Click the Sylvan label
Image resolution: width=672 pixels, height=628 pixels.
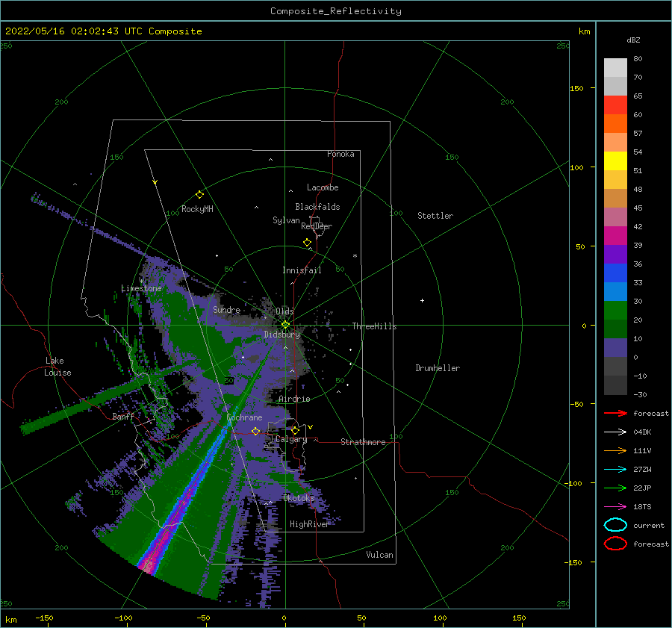pyautogui.click(x=286, y=220)
